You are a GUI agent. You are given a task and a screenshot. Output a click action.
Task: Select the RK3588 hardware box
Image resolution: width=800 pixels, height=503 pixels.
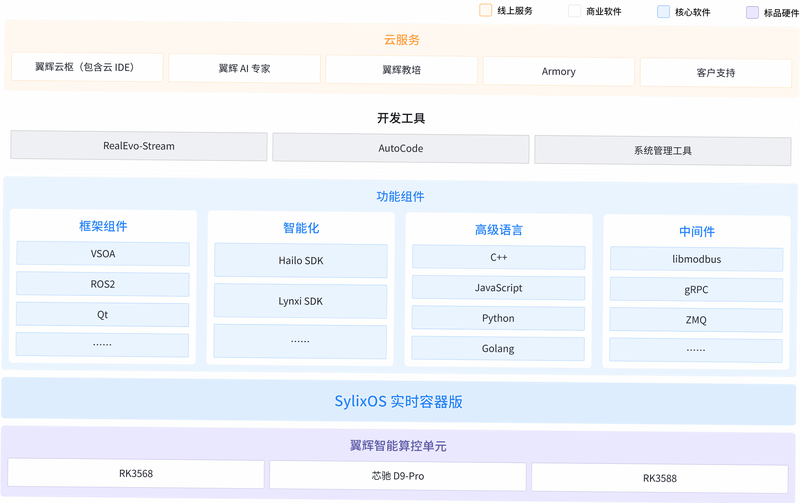660,479
